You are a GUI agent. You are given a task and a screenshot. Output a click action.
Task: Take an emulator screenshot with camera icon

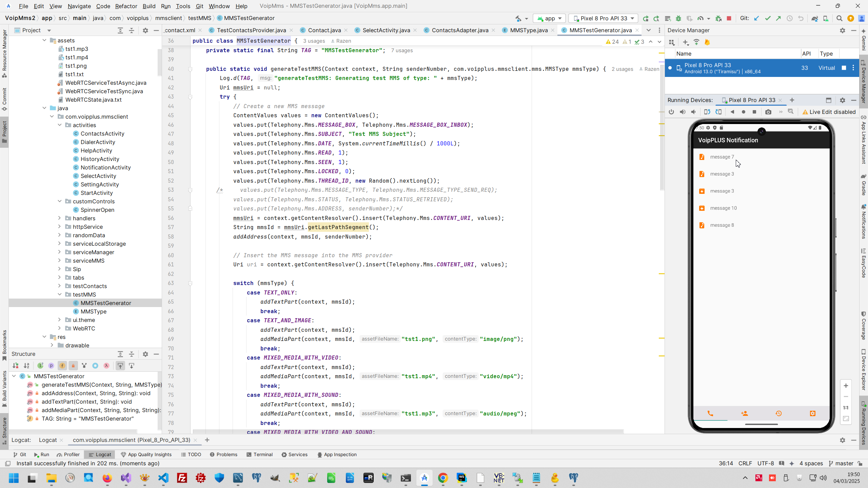(768, 112)
